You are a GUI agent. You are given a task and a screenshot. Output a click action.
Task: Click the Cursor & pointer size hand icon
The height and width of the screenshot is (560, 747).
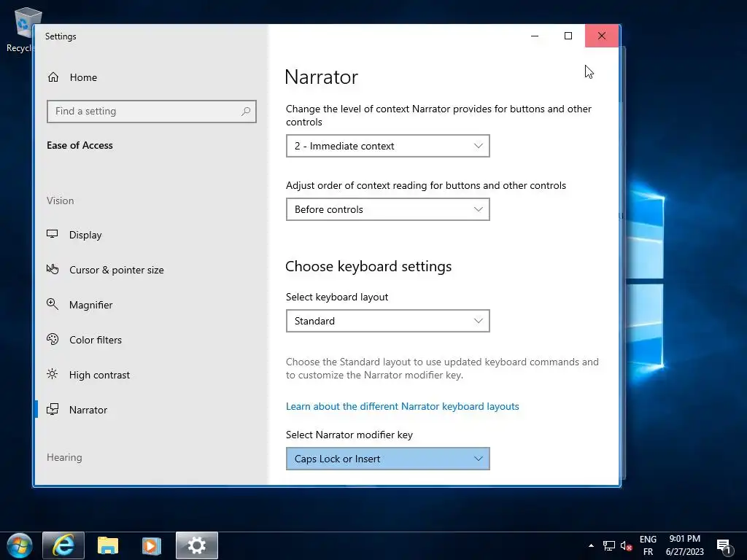point(53,270)
